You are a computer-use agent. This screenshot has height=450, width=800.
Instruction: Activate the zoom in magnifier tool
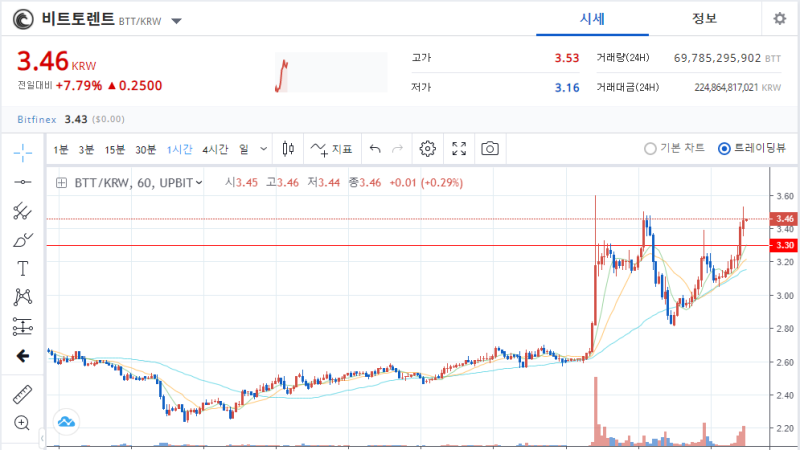click(x=22, y=422)
